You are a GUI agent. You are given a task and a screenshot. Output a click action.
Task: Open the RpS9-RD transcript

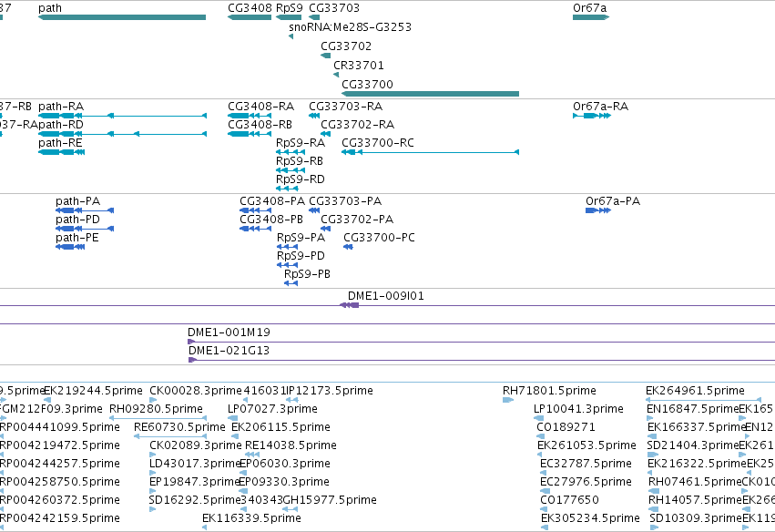(x=287, y=189)
